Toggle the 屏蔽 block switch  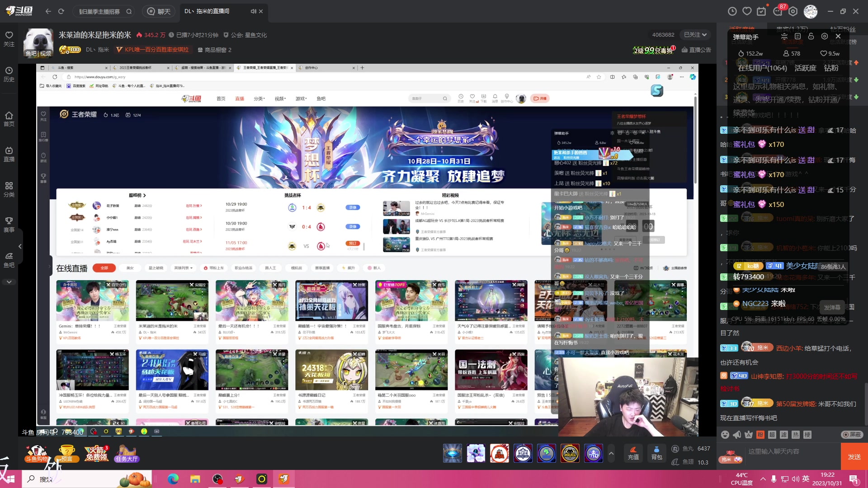[852, 434]
